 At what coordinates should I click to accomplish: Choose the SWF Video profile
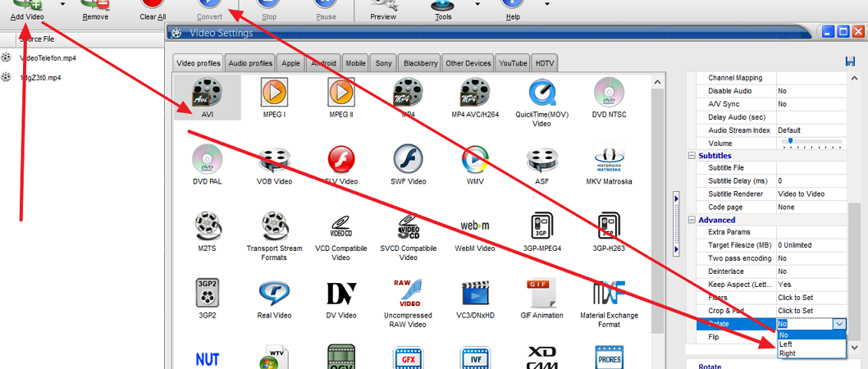tap(408, 164)
